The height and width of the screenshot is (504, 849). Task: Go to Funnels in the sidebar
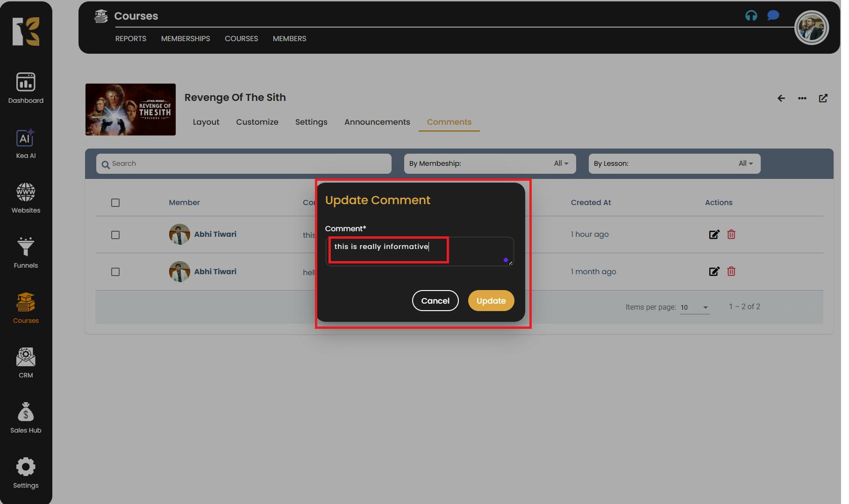[26, 253]
